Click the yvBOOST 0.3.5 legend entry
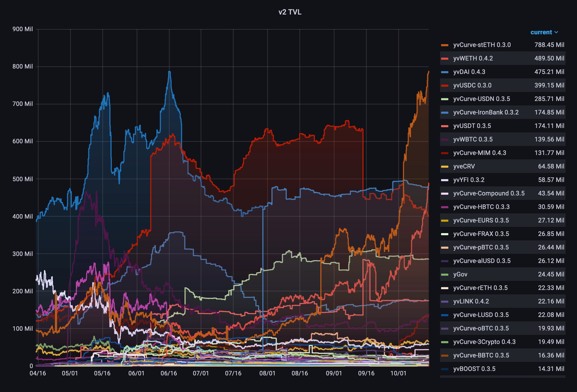The height and width of the screenshot is (392, 577). [474, 369]
